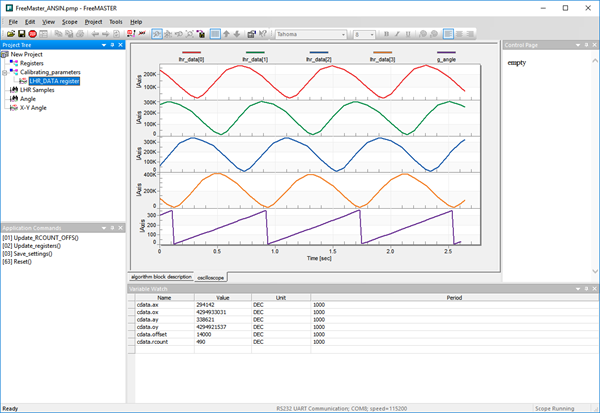
Task: Click Control Page scrollbar up arrow
Action: coord(595,60)
